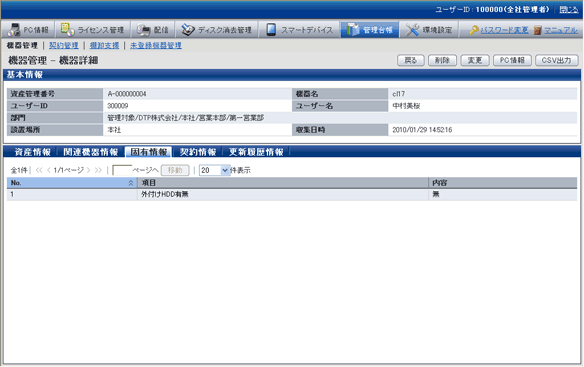Click the 管理台帳 ledger icon

point(352,30)
